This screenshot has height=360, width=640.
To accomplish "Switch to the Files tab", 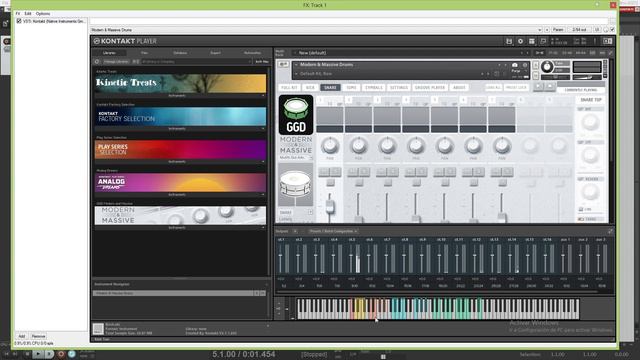I will pyautogui.click(x=144, y=53).
